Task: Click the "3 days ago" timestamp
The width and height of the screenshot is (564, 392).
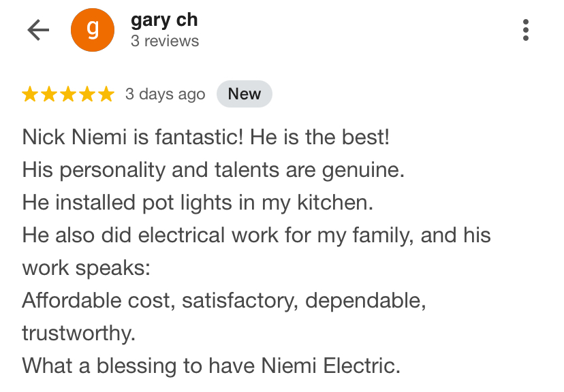Action: [165, 94]
